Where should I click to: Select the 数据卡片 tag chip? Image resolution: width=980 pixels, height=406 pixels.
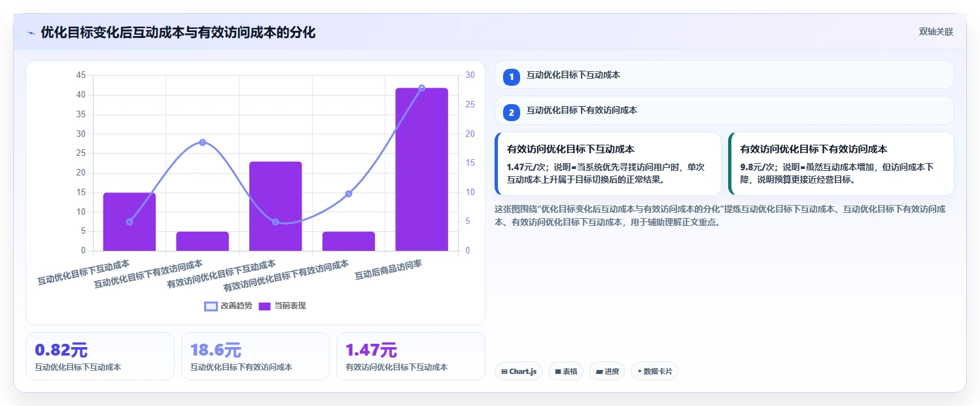[655, 371]
